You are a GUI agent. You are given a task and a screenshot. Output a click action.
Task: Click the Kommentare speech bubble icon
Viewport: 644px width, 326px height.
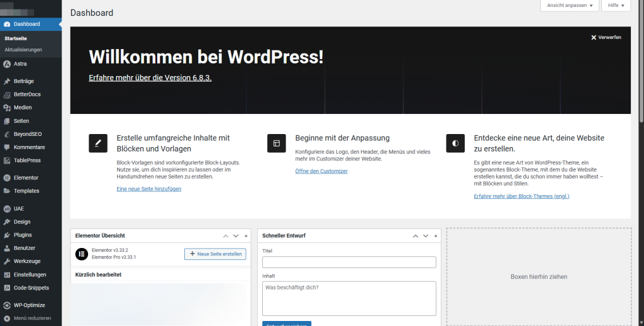click(7, 148)
